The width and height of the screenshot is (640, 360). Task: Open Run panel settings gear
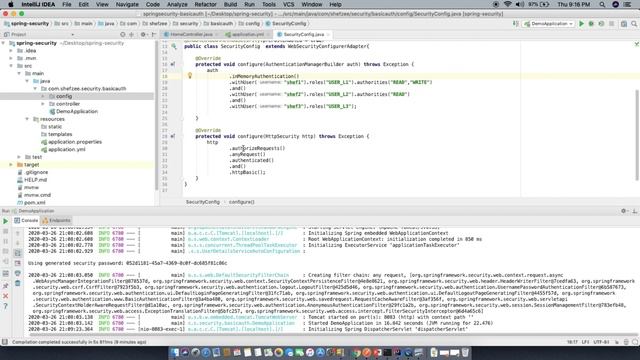tap(623, 211)
